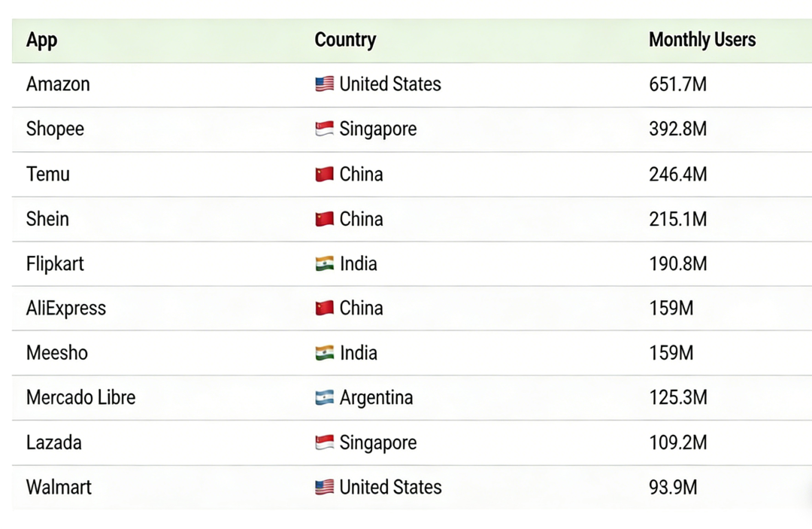Click the Singapore flag in Lazada row

pyautogui.click(x=324, y=443)
